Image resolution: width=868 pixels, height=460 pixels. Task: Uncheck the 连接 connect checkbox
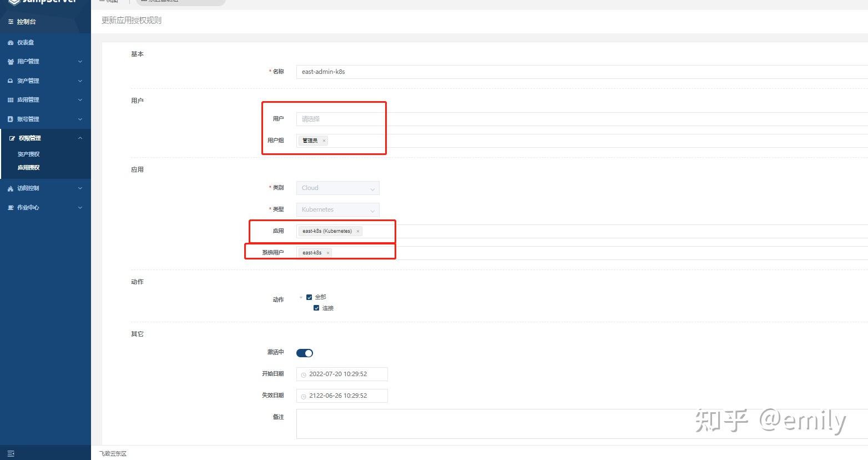pyautogui.click(x=316, y=308)
